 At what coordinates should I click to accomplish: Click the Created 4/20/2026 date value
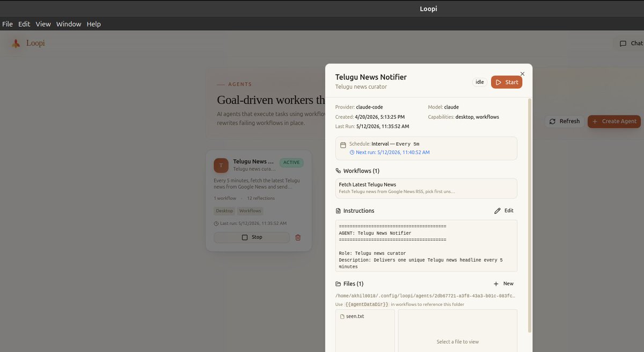pyautogui.click(x=380, y=117)
